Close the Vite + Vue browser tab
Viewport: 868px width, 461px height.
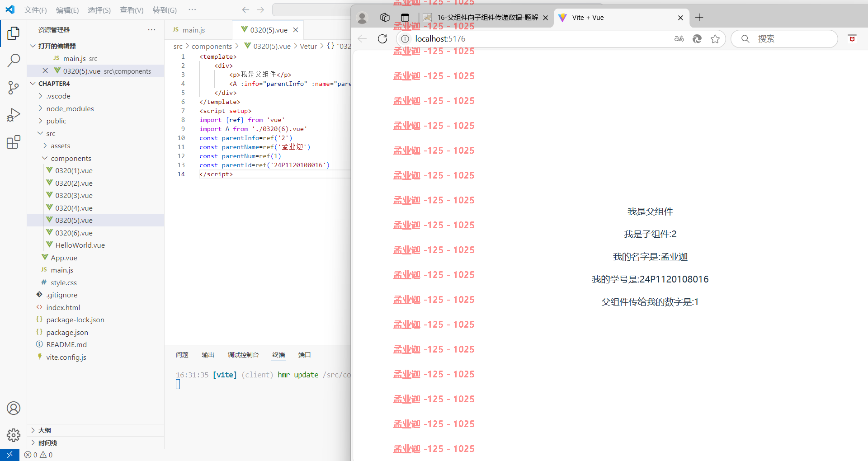pyautogui.click(x=680, y=18)
